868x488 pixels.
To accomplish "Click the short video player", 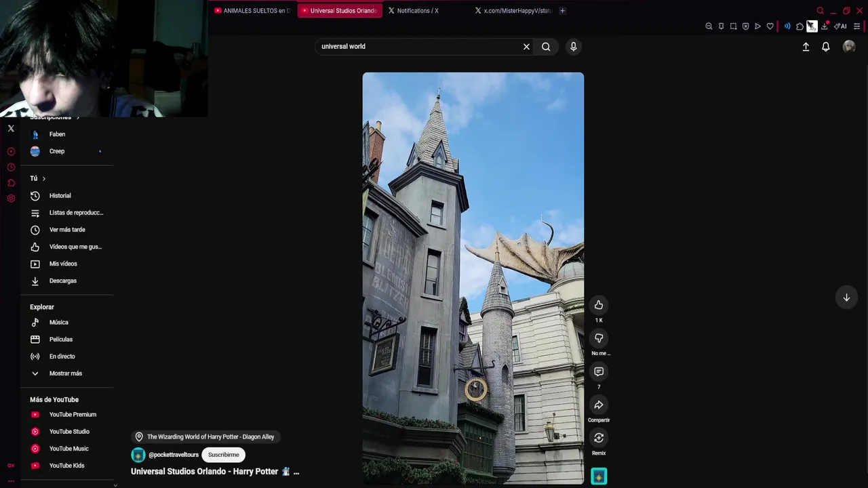I will click(473, 278).
